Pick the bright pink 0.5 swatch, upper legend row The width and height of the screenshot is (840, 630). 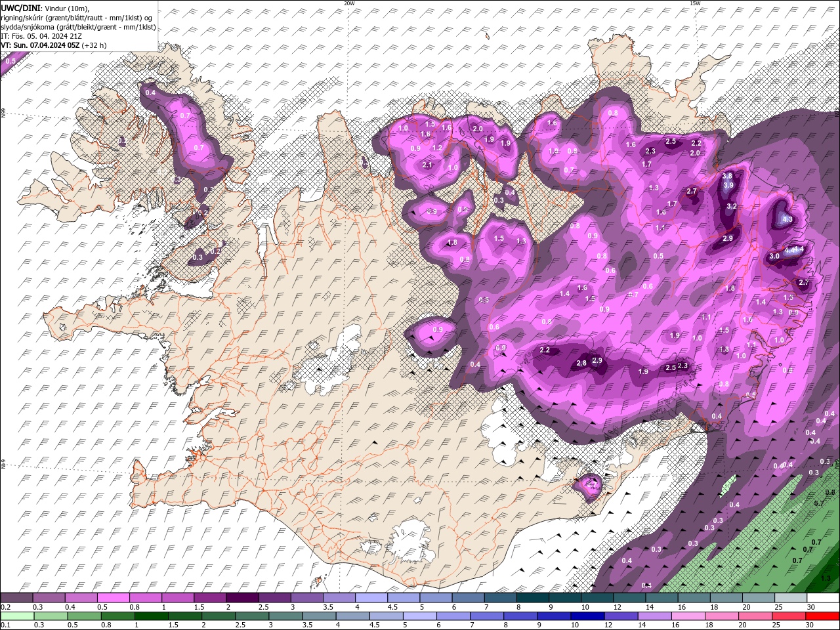(113, 598)
